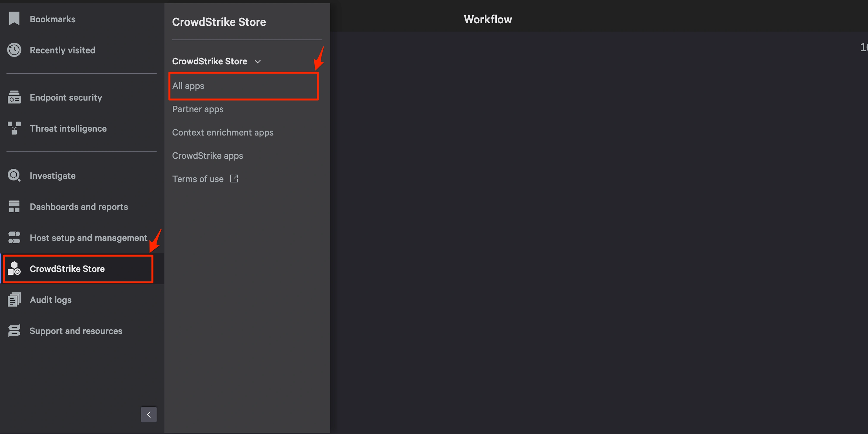
Task: Collapse the CrowdStrike Store section chevron
Action: (257, 62)
